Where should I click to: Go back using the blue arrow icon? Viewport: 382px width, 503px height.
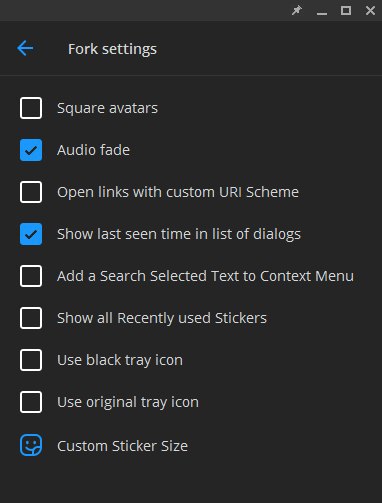pyautogui.click(x=25, y=49)
